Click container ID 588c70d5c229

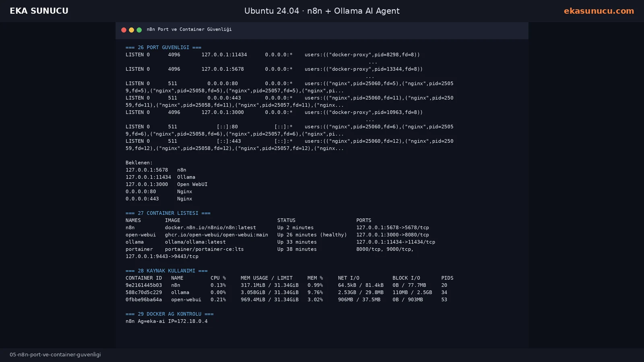(144, 293)
